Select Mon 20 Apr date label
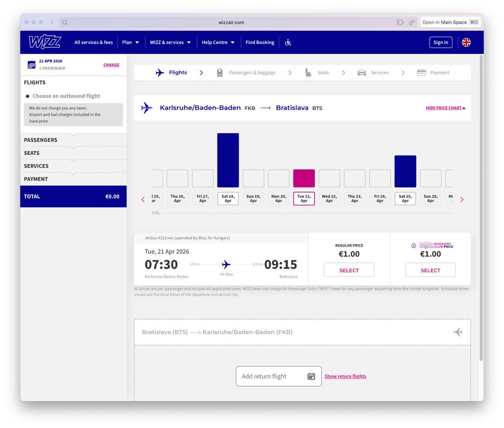Viewport: 504px width, 428px height. point(279,199)
